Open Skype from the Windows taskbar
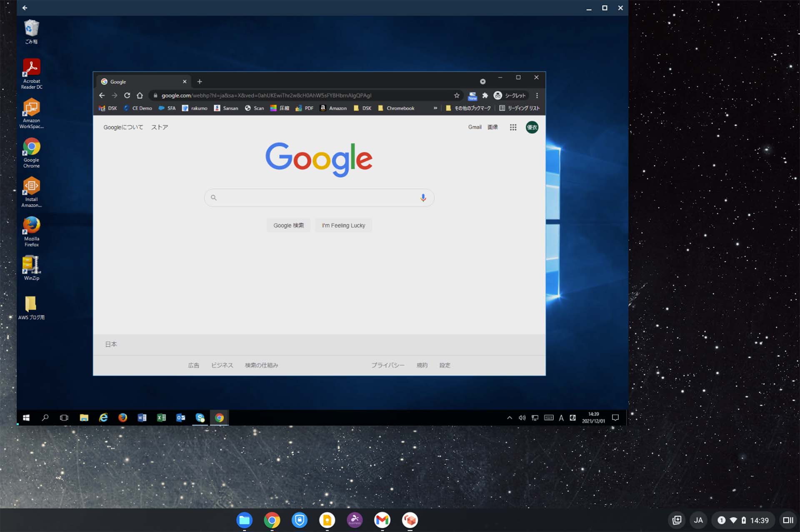The image size is (800, 532). point(200,418)
